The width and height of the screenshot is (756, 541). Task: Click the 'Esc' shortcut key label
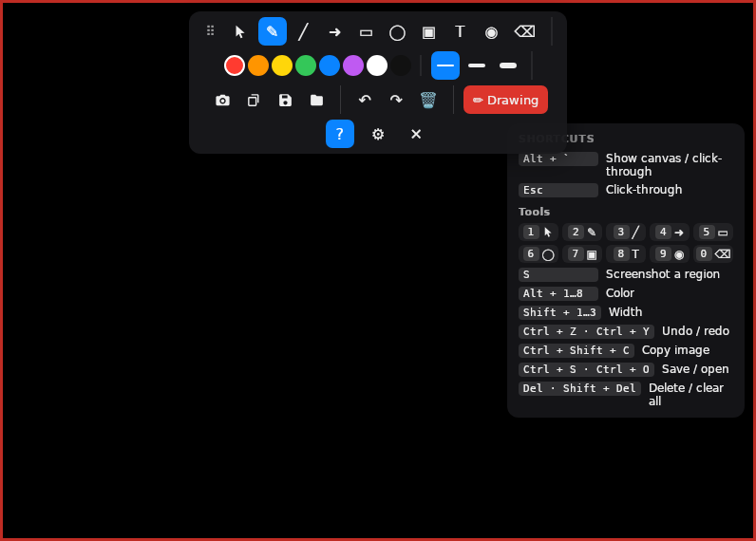[558, 190]
